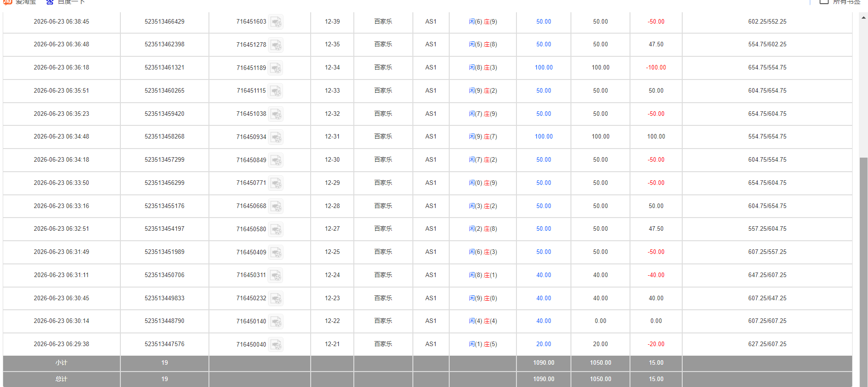The image size is (868, 387).
Task: Click win/loss value 100.00 at 06:34:48
Action: [656, 137]
